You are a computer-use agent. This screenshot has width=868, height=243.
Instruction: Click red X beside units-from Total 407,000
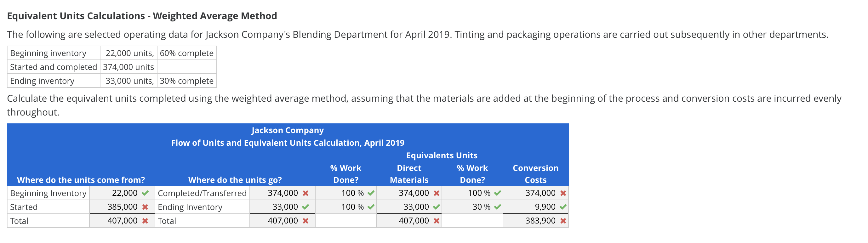145,221
